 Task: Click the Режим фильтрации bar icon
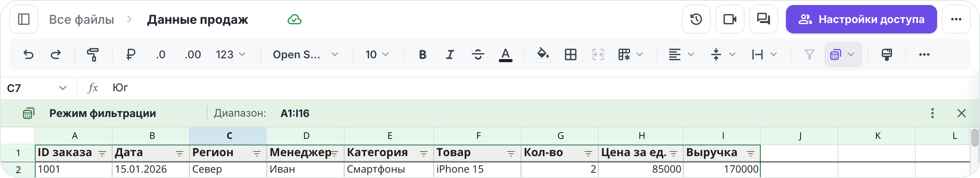tap(28, 113)
